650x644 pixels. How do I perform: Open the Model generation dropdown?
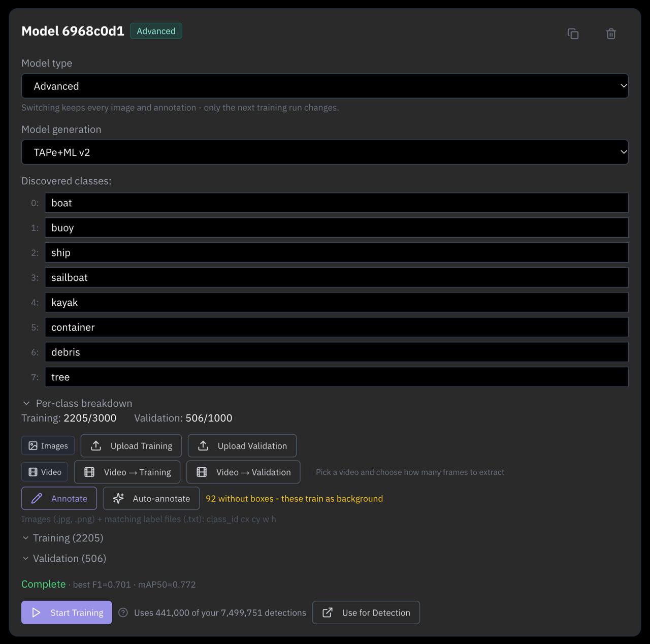pyautogui.click(x=325, y=152)
